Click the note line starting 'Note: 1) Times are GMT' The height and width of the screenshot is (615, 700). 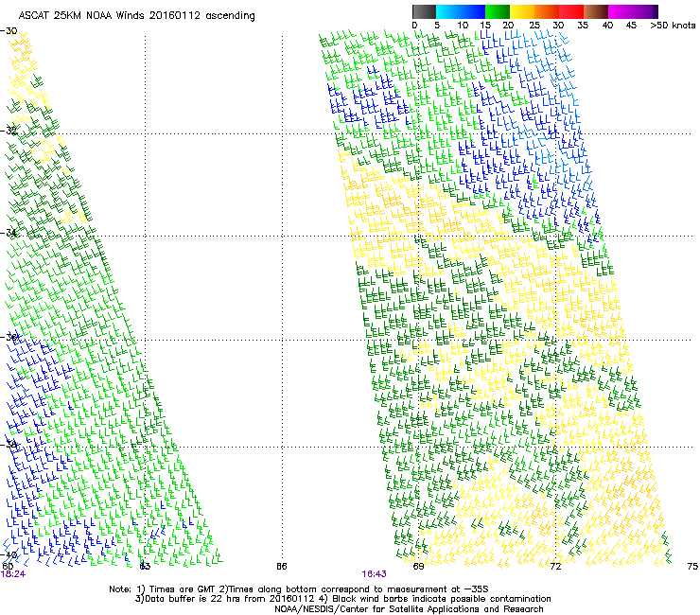click(299, 589)
